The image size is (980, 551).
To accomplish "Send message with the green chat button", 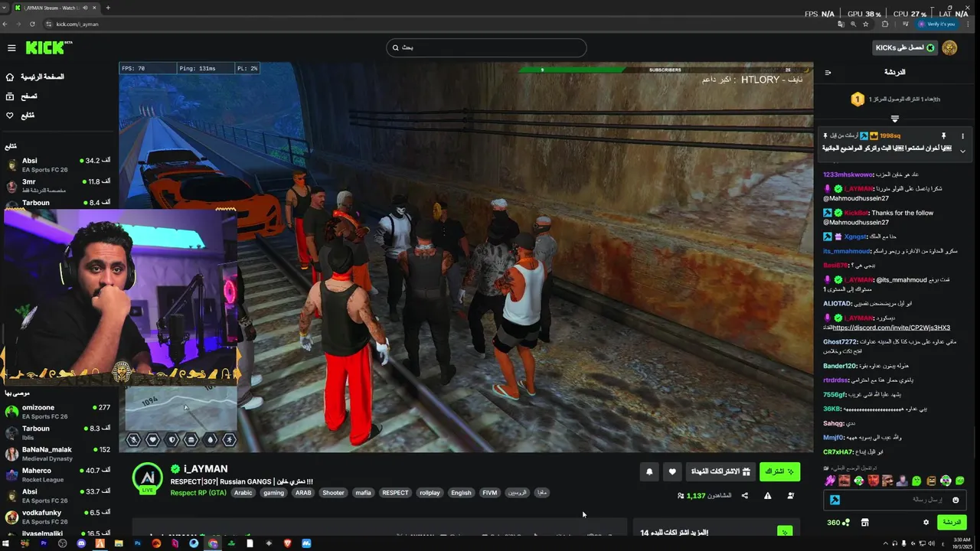I will 952,523.
